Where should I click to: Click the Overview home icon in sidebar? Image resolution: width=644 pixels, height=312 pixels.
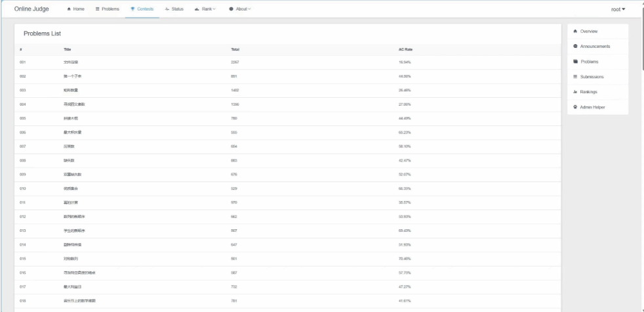click(575, 31)
